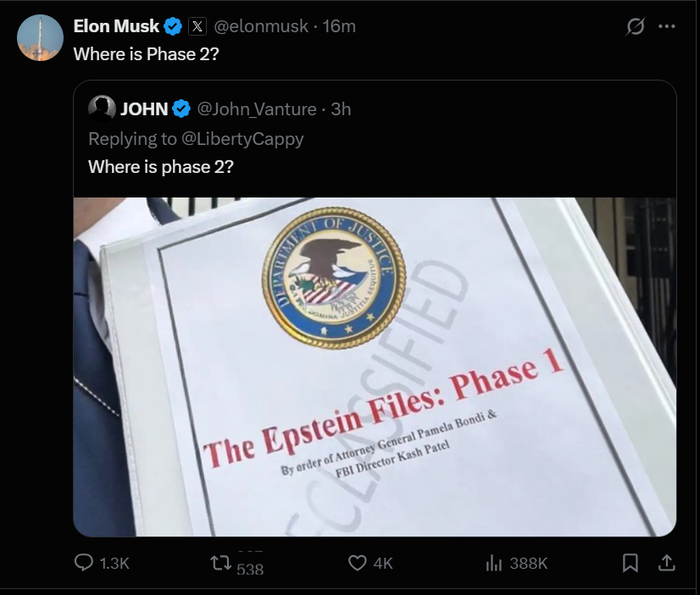This screenshot has width=700, height=595.
Task: Like the post with heart icon
Action: click(x=357, y=564)
